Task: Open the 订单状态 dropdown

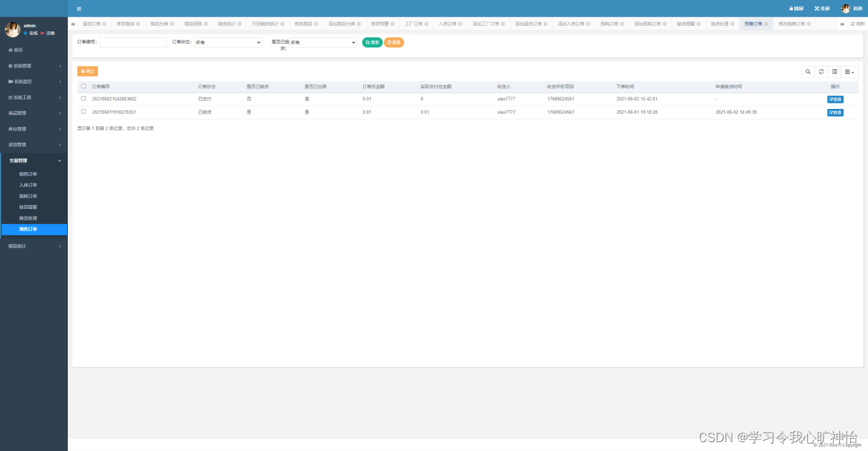Action: point(228,42)
